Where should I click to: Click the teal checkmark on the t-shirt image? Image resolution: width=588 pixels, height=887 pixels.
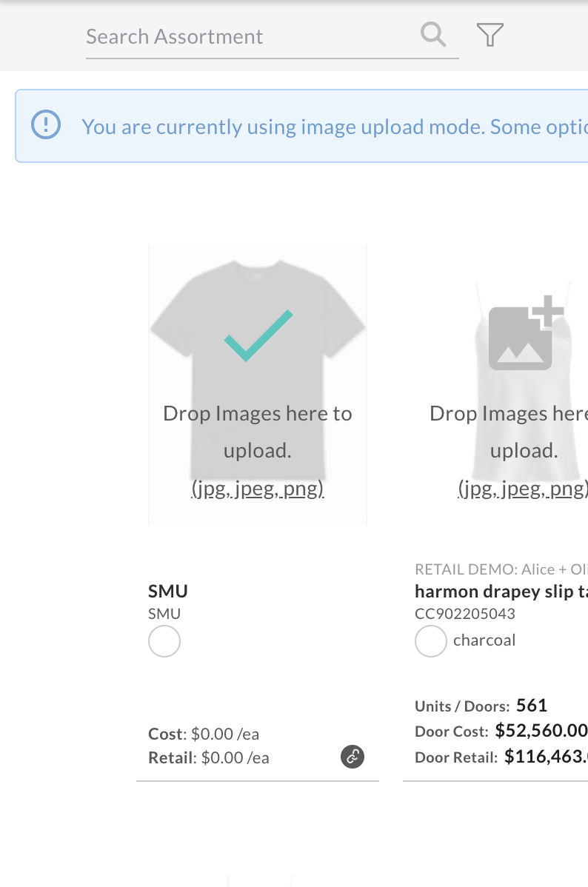(x=258, y=335)
